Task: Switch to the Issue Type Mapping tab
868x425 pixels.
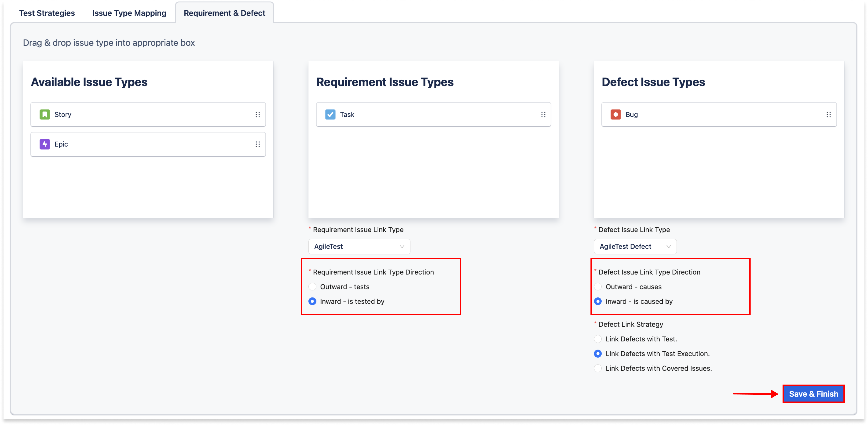Action: point(129,13)
